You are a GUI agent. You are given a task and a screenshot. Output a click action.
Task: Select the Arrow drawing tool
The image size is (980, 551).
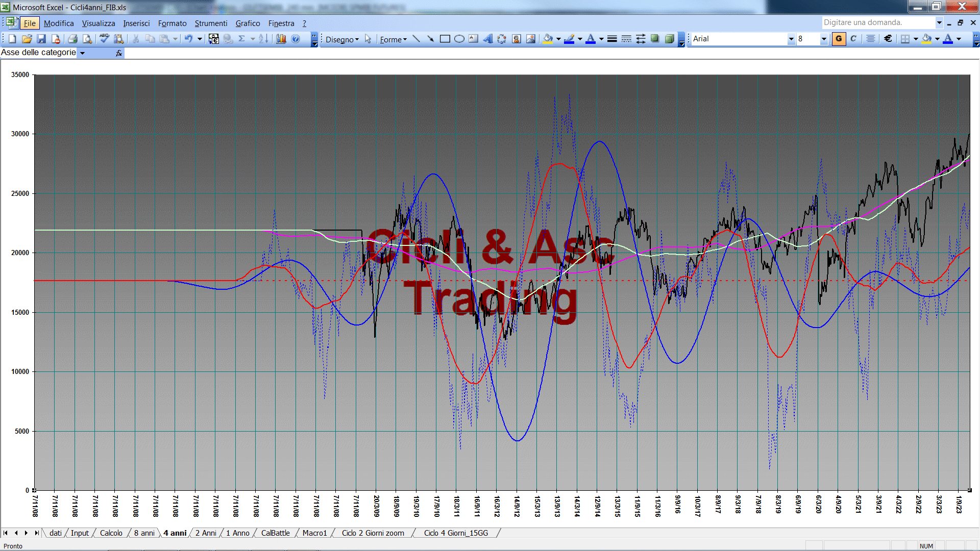coord(430,39)
